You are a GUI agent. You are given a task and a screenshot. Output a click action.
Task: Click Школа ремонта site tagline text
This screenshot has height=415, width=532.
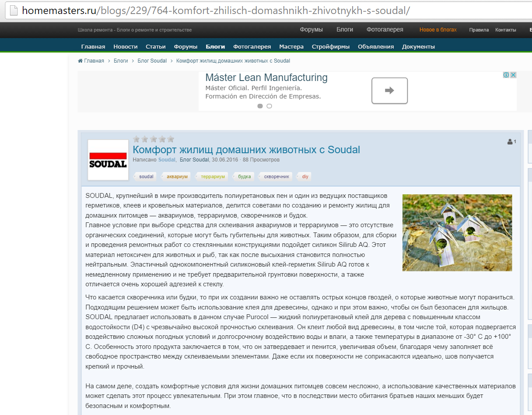pyautogui.click(x=135, y=30)
